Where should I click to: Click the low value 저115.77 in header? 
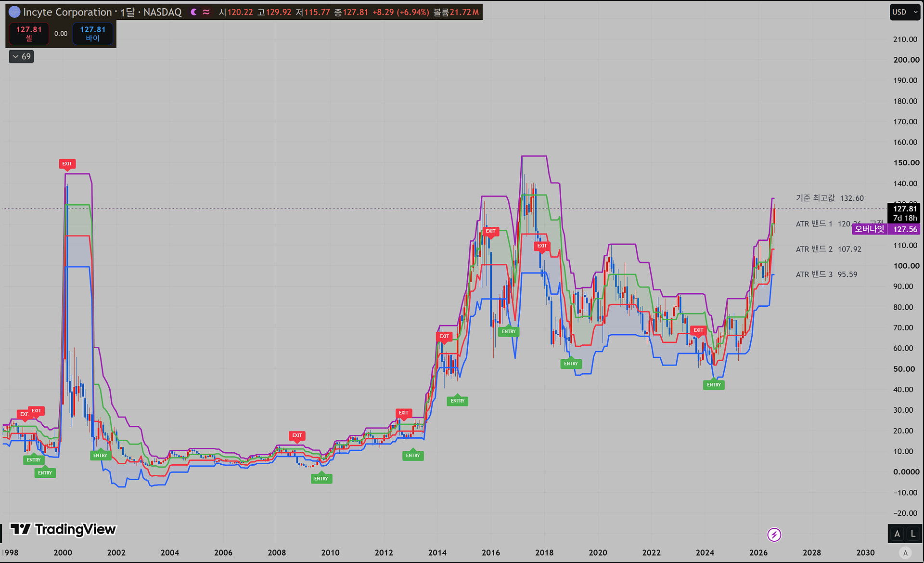[313, 12]
